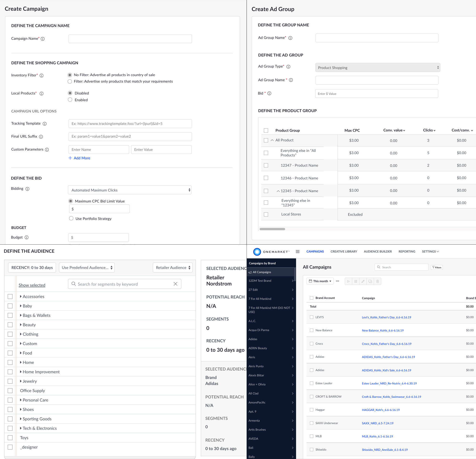
Task: Open the Settings menu
Action: pos(430,252)
